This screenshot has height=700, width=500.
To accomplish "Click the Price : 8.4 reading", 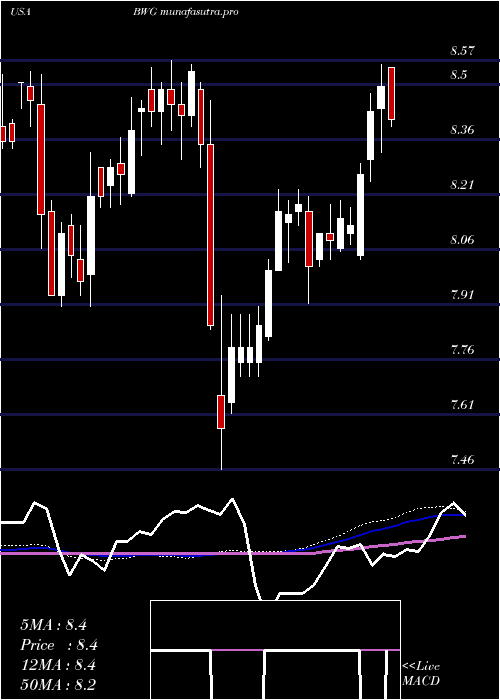I will click(x=59, y=645).
